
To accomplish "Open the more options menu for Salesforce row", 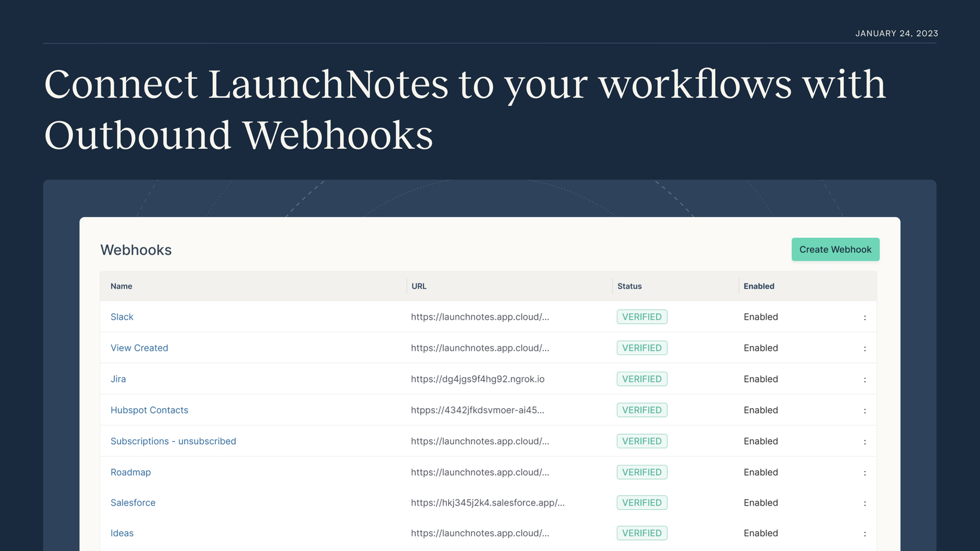I will pos(865,503).
